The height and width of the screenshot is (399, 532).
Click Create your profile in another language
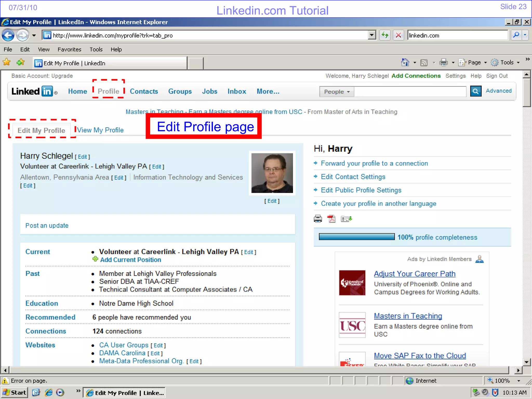[x=378, y=204]
